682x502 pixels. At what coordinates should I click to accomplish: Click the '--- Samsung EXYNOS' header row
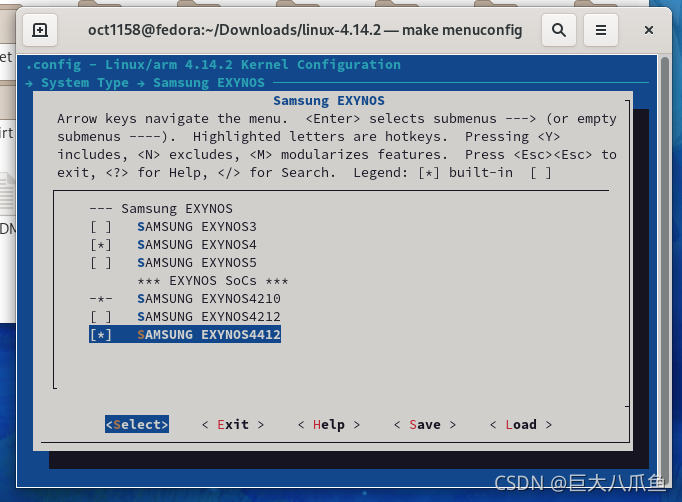[x=161, y=209]
